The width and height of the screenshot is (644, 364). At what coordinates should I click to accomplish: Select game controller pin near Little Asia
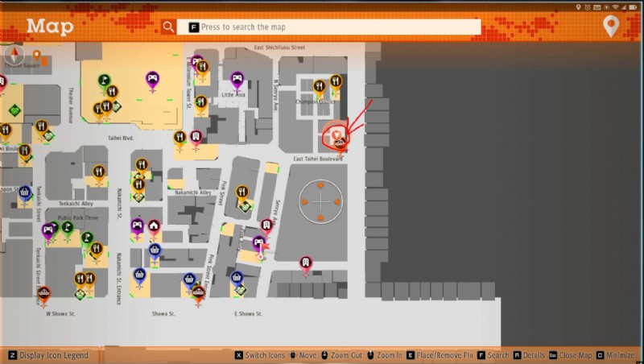(x=237, y=79)
